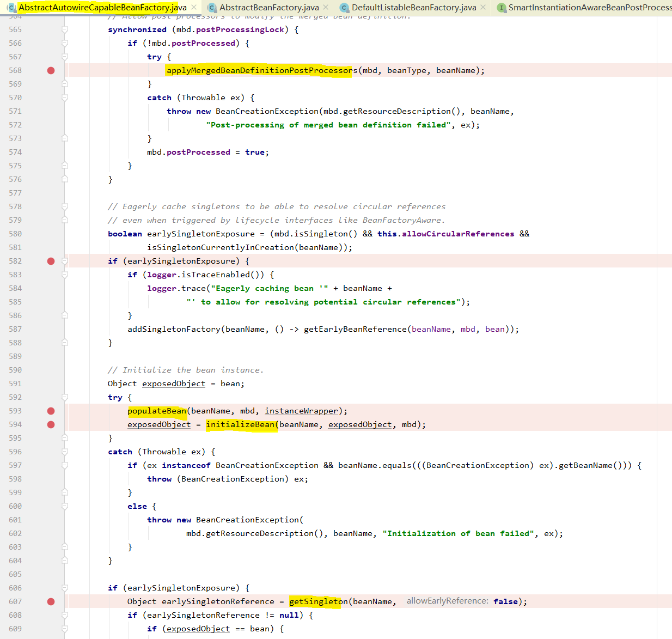672x639 pixels.
Task: Click the "Post-processing of merged bean definition failed" string
Action: 328,125
